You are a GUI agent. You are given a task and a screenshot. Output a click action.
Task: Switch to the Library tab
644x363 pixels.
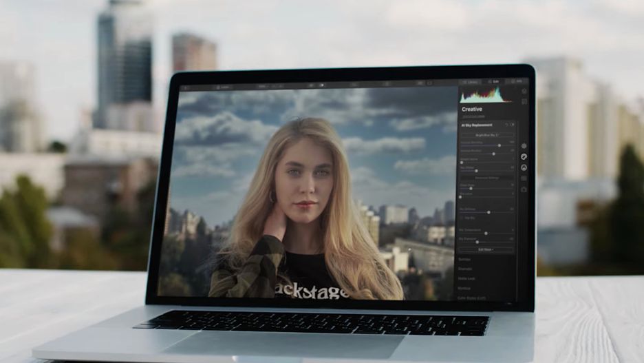pyautogui.click(x=470, y=82)
